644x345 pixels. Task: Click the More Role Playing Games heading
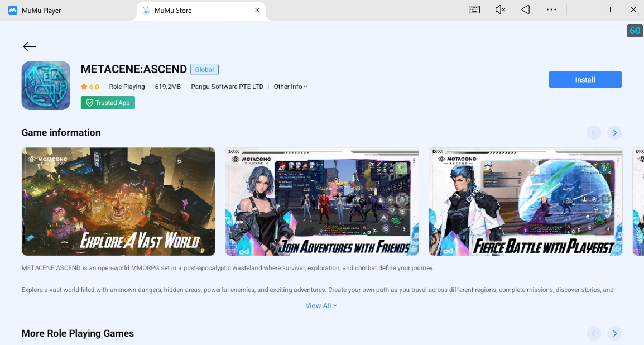click(x=78, y=333)
